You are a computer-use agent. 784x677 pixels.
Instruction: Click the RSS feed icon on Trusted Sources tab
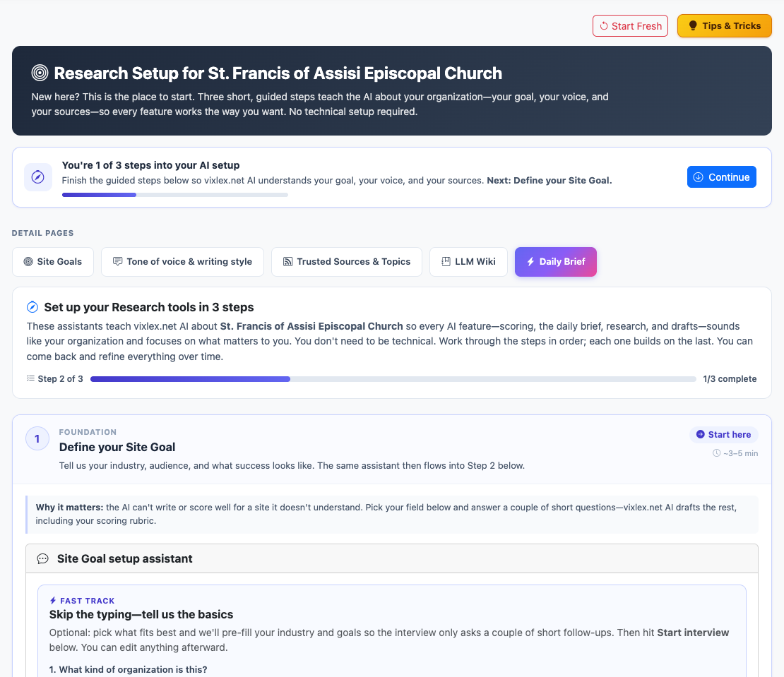(288, 262)
